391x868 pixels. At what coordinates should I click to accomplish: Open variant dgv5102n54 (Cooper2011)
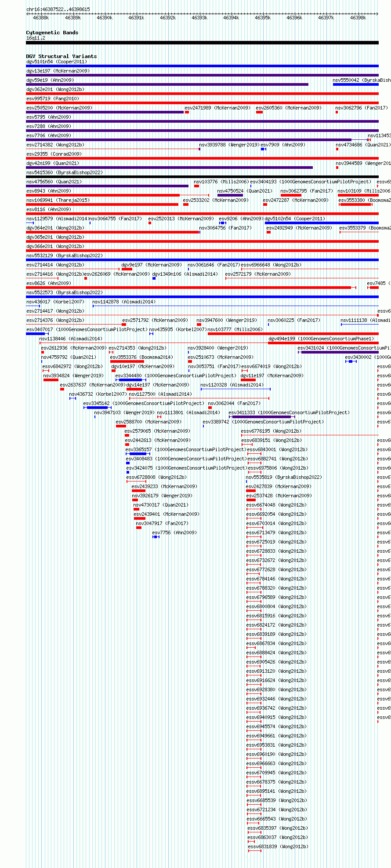[x=295, y=219]
